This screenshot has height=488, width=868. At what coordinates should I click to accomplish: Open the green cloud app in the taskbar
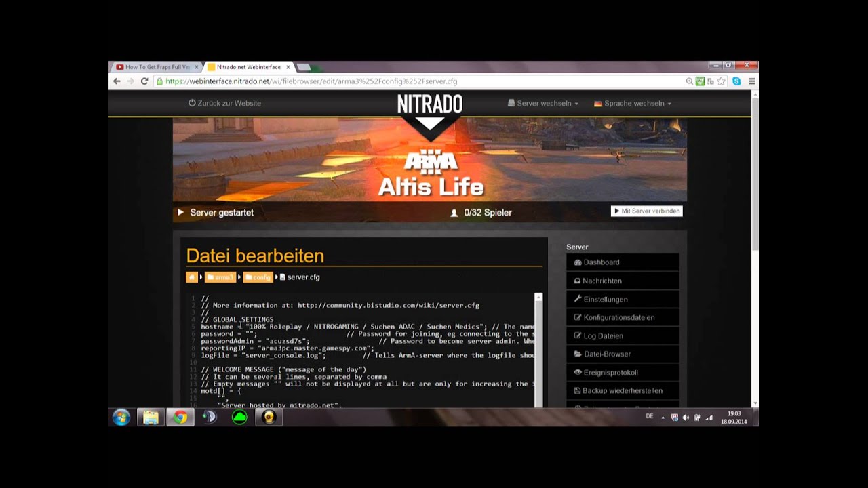click(239, 417)
